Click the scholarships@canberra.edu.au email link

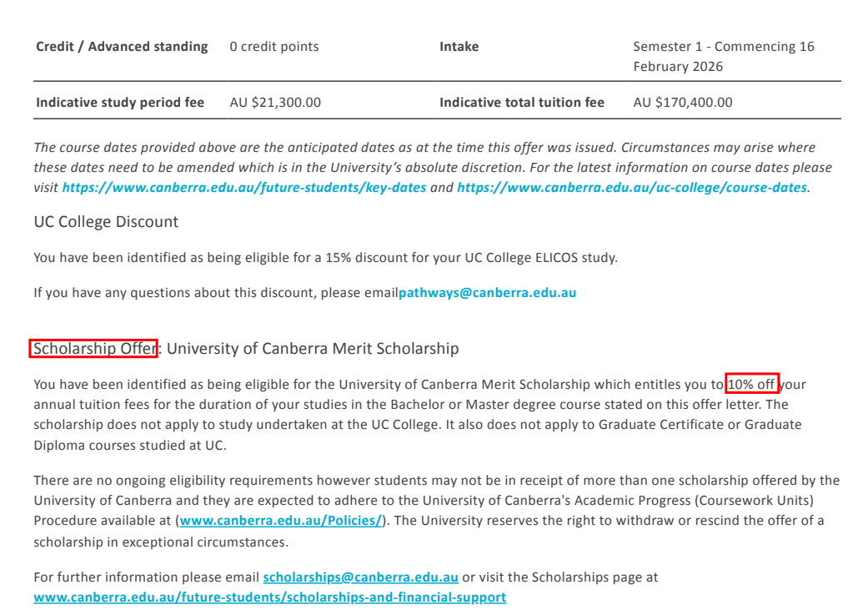tap(360, 577)
